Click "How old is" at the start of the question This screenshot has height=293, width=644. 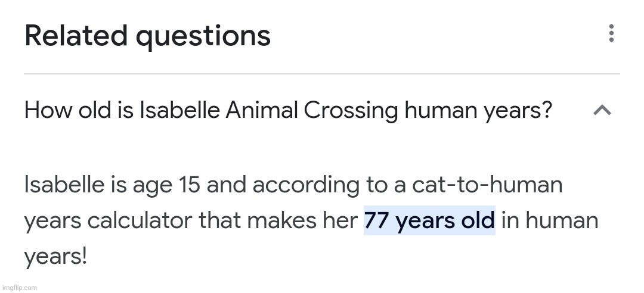(x=79, y=111)
